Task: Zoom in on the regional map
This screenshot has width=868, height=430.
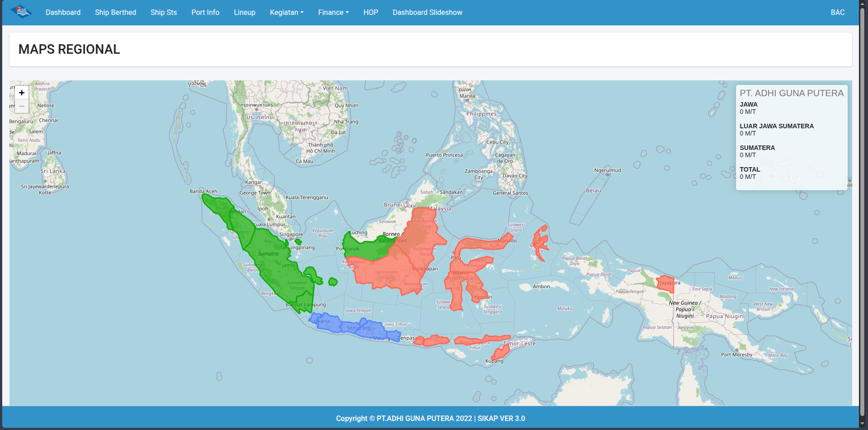Action: click(x=22, y=93)
